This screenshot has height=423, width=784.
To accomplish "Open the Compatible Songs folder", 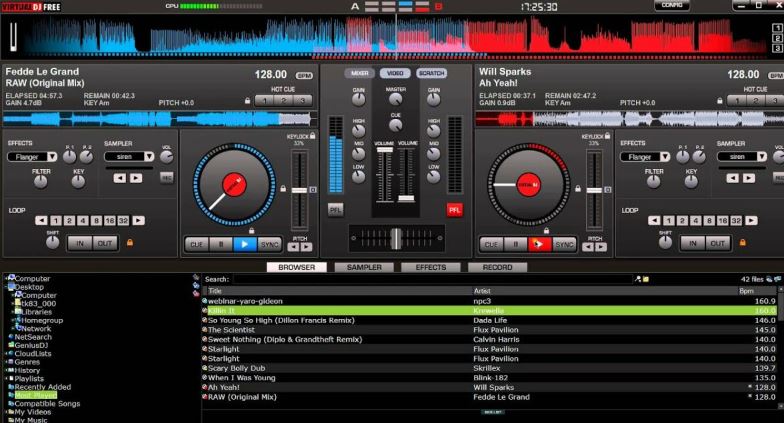I will [x=47, y=404].
